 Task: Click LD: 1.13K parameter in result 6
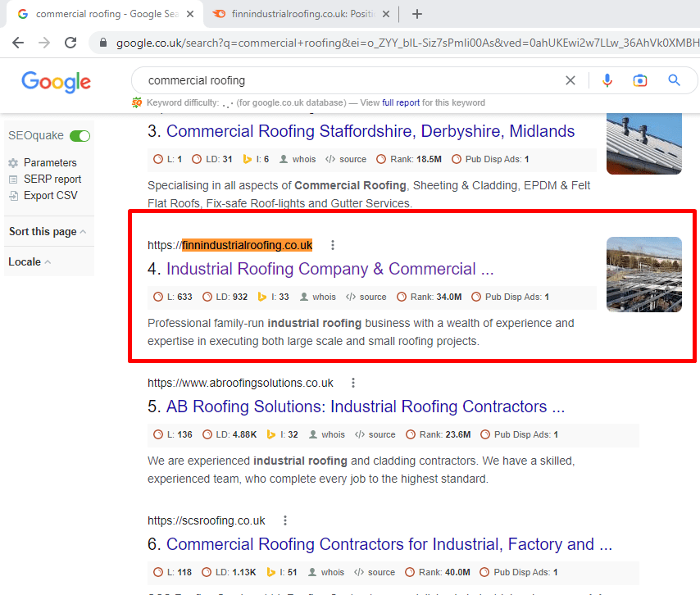(x=229, y=572)
